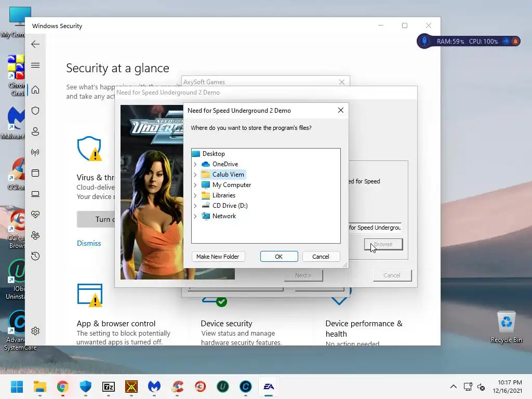Expand the Libraries tree node
This screenshot has width=532, height=399.
(x=195, y=195)
